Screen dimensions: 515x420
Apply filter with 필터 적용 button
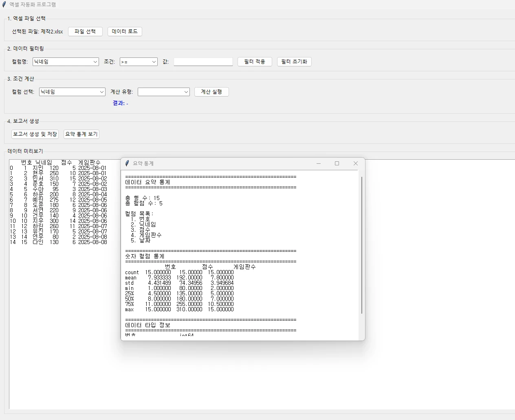pyautogui.click(x=255, y=62)
